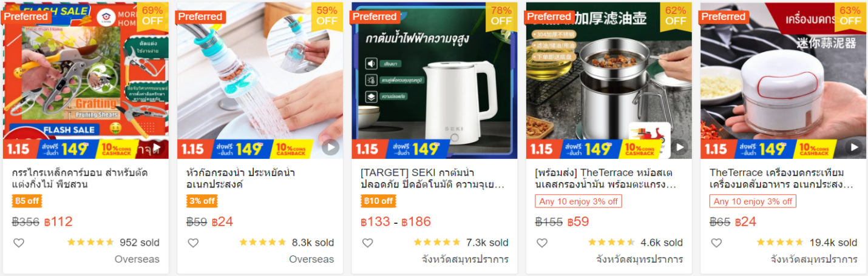Like the TheTerrace stainless oil pot
The image size is (868, 276).
pyautogui.click(x=542, y=243)
